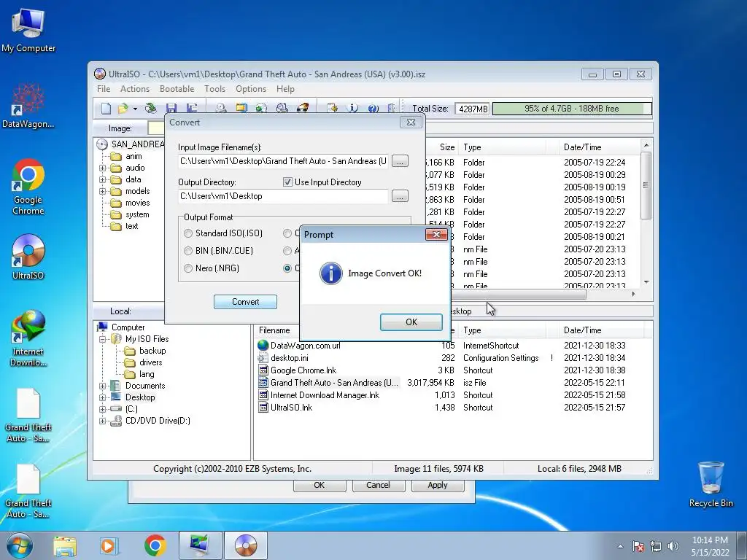The height and width of the screenshot is (560, 747).
Task: Click the Input Image Filename field
Action: (283, 161)
